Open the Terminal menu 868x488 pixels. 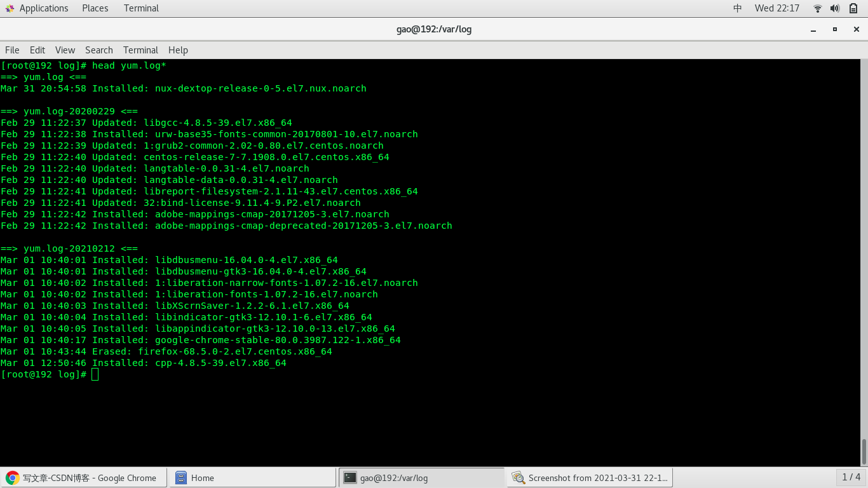[x=140, y=50]
